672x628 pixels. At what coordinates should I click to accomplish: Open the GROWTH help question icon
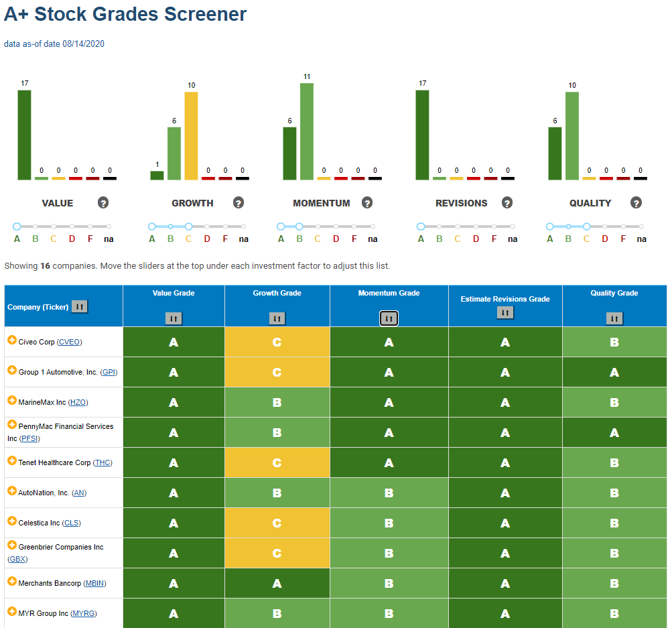[239, 202]
